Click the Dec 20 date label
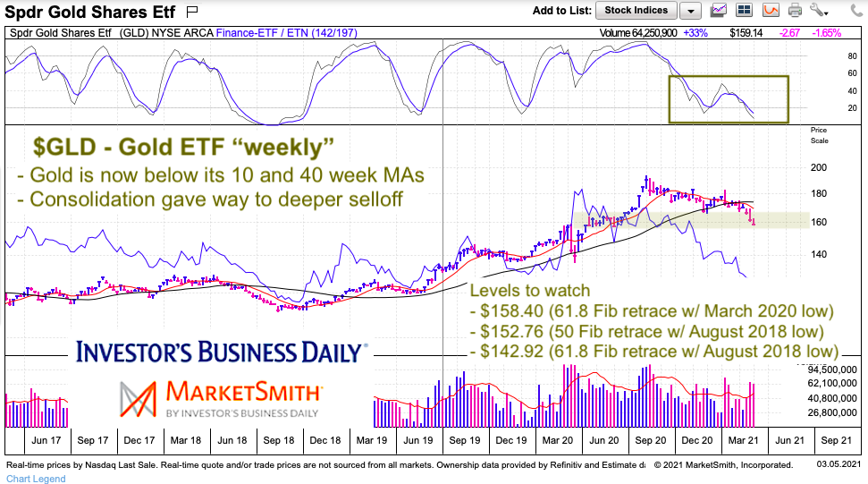Image resolution: width=868 pixels, height=484 pixels. (697, 440)
